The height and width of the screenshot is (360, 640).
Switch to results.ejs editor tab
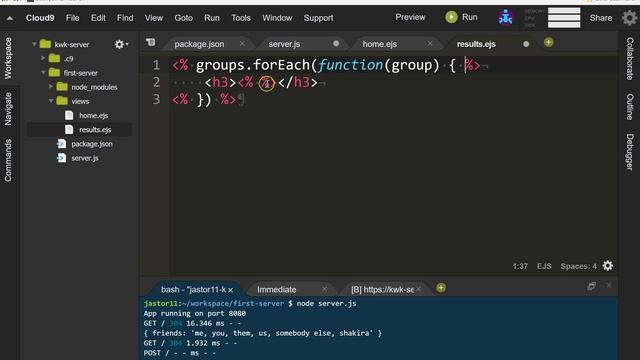tap(476, 44)
